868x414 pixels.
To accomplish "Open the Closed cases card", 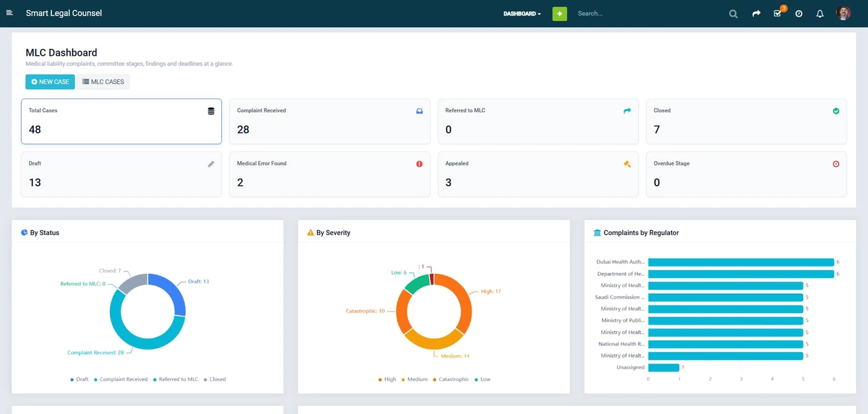I will click(746, 121).
